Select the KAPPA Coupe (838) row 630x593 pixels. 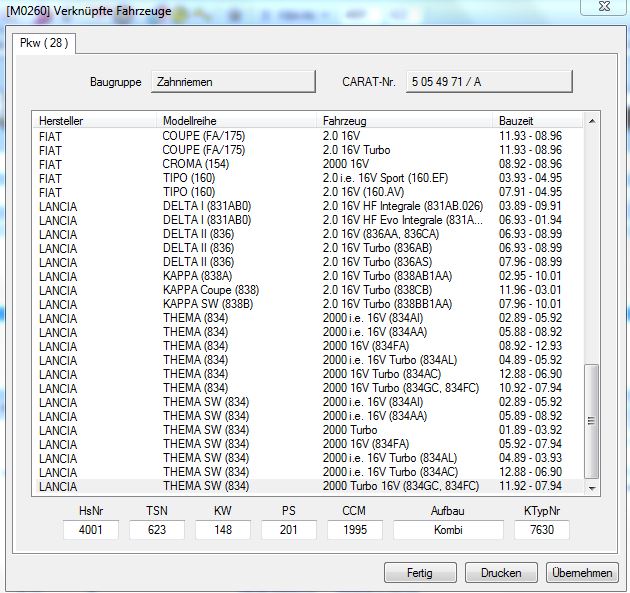(x=309, y=290)
